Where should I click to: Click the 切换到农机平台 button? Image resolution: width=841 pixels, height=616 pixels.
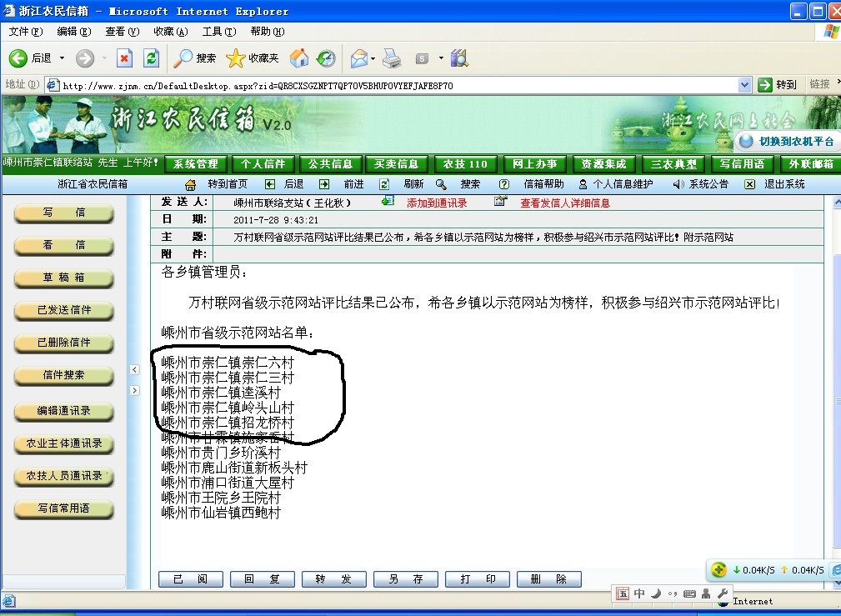788,141
